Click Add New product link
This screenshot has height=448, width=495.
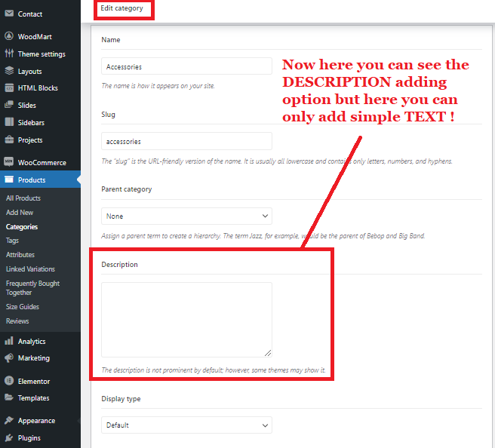coord(20,213)
